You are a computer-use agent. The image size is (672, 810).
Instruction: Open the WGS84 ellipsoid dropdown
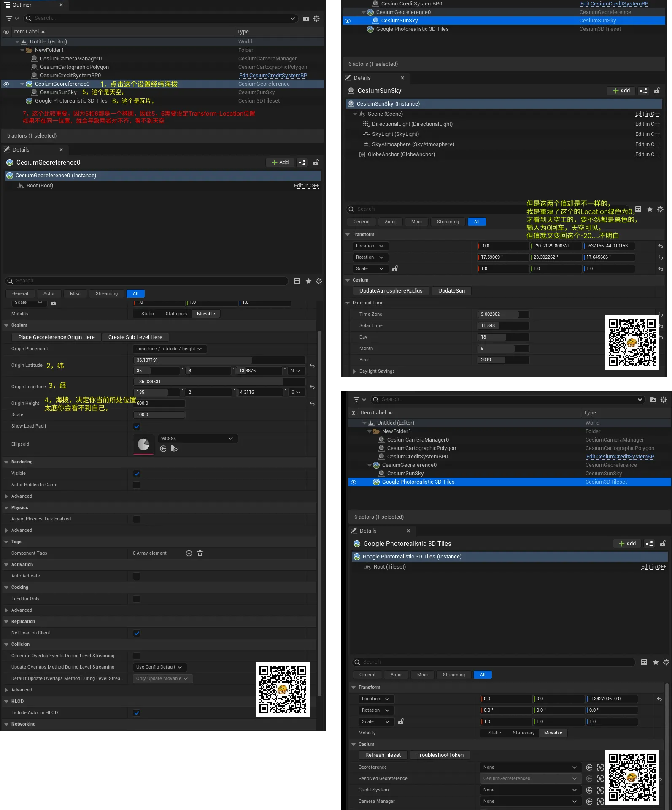(x=197, y=439)
